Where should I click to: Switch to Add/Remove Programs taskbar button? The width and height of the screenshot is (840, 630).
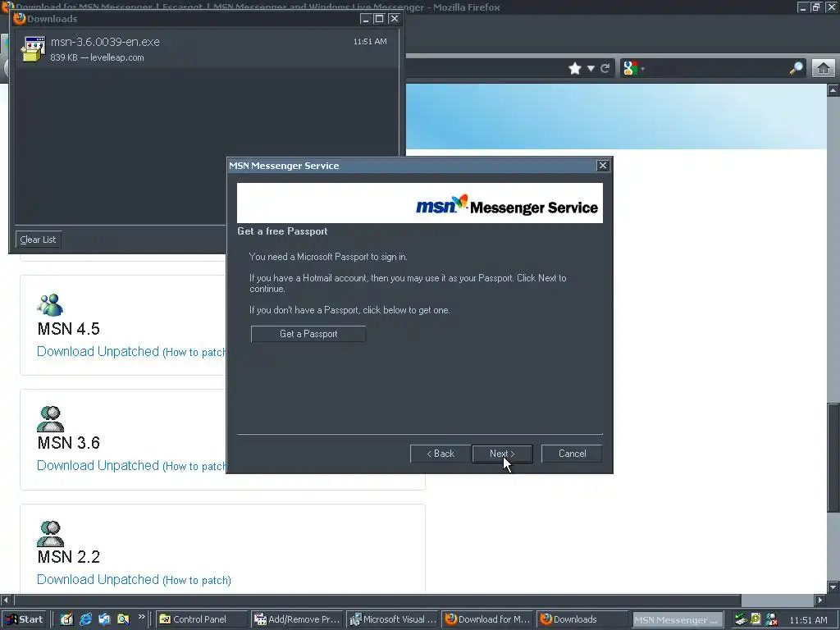[x=296, y=619]
